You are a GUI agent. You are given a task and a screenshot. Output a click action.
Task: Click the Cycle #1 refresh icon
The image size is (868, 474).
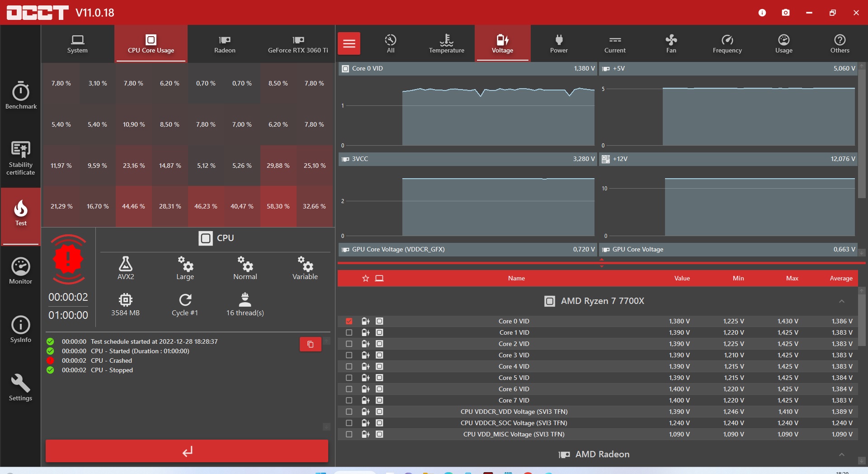tap(185, 299)
